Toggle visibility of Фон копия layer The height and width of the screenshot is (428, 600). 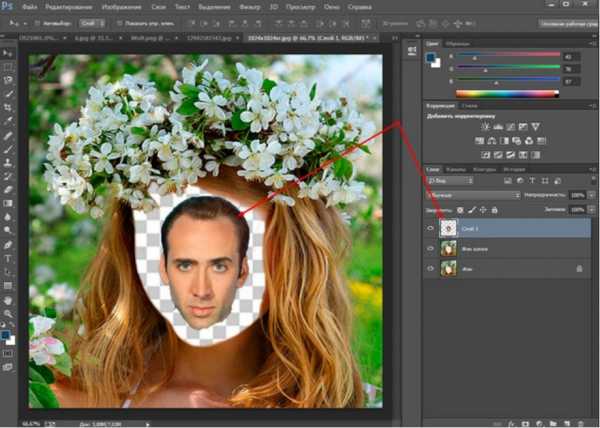click(x=431, y=248)
